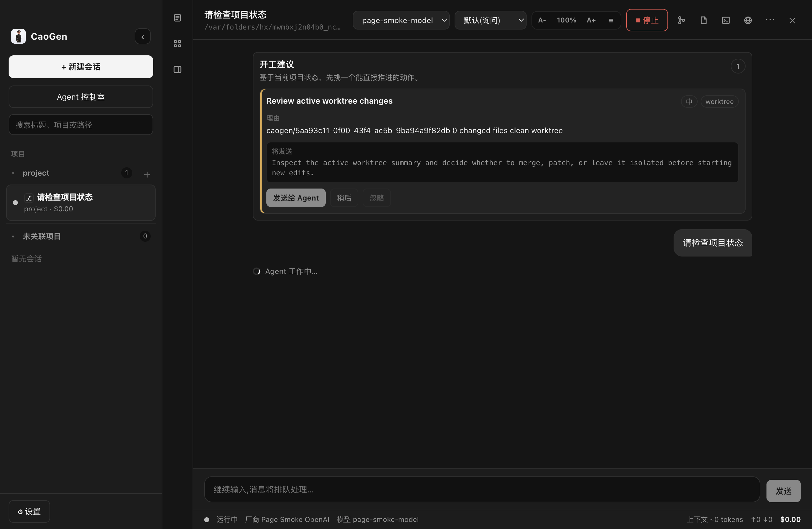Screen dimensions: 812x529
Task: Focus the 搜索标题、项目或路径 search field
Action: coord(81,125)
